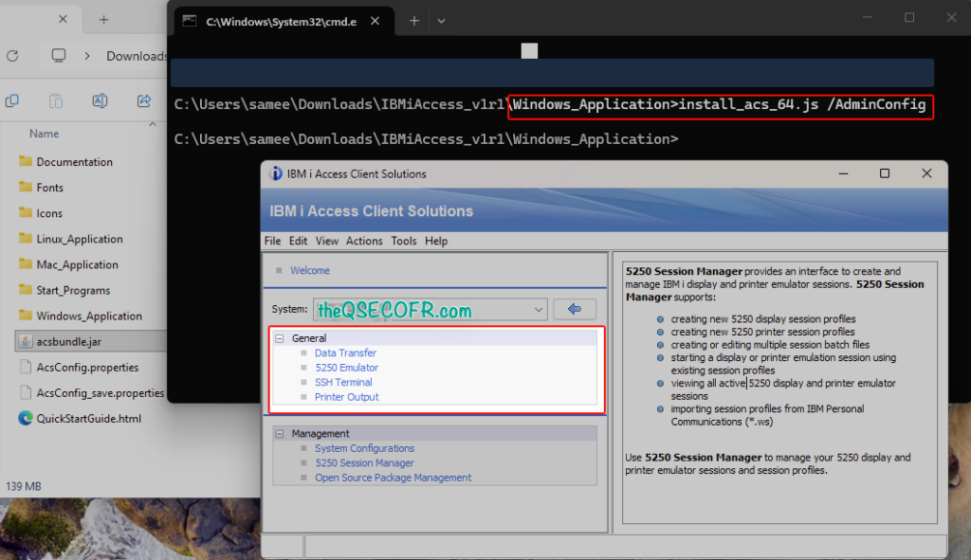Click the Copy icon in Explorer toolbar
971x560 pixels.
tap(12, 100)
